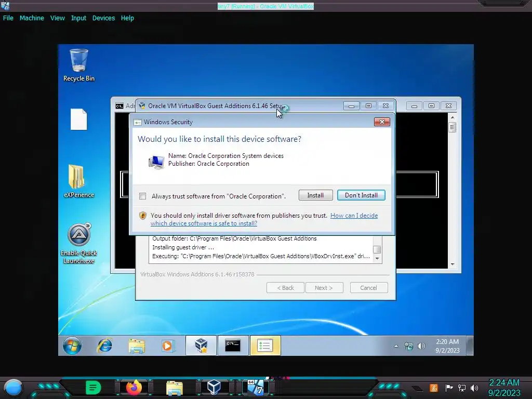Open VirtualBox Machine menu
The image size is (532, 399).
tap(32, 18)
